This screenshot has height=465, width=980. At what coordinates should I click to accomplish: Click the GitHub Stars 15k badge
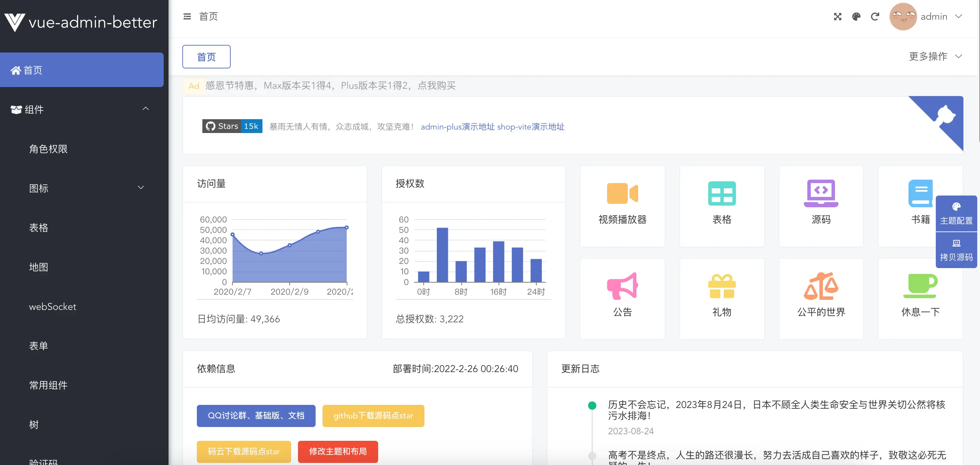[232, 126]
